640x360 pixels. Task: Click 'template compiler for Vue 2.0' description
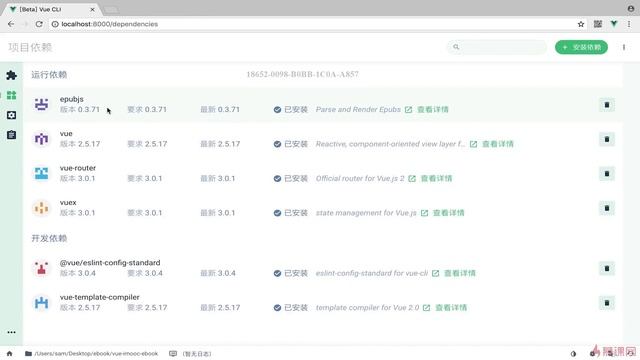(x=367, y=307)
